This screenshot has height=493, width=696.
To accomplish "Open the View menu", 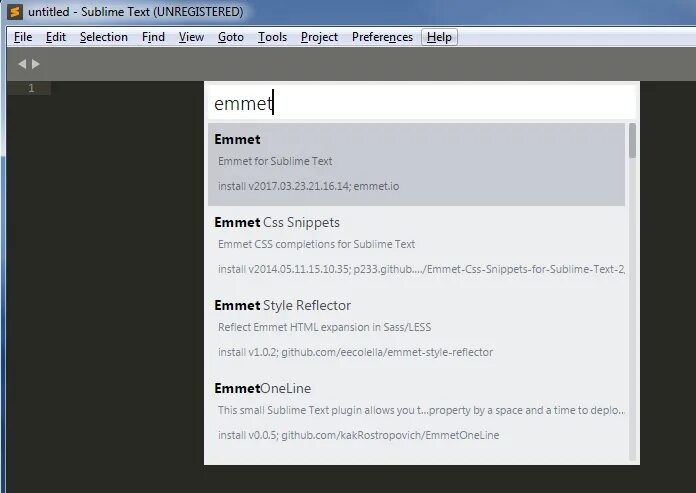I will [191, 37].
